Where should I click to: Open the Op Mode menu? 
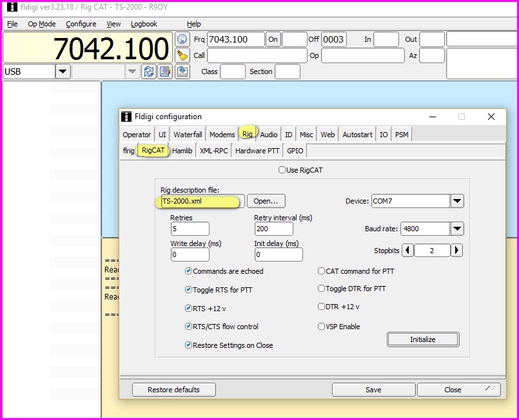(41, 24)
